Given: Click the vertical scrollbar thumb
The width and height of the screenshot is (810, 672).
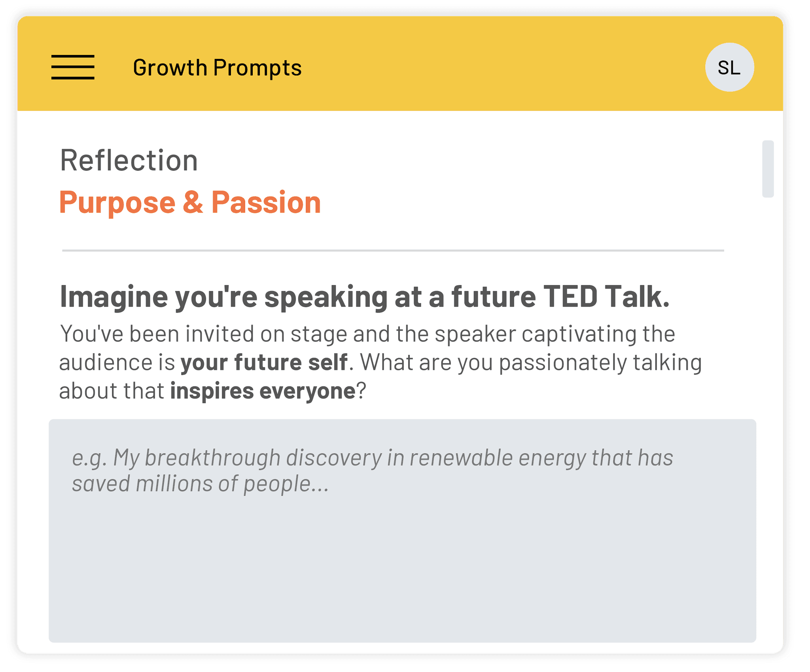Looking at the screenshot, I should (x=768, y=169).
